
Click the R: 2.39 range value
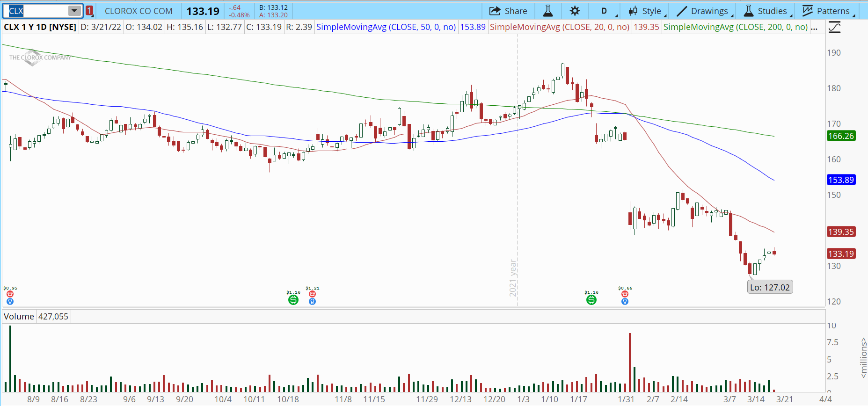click(299, 27)
